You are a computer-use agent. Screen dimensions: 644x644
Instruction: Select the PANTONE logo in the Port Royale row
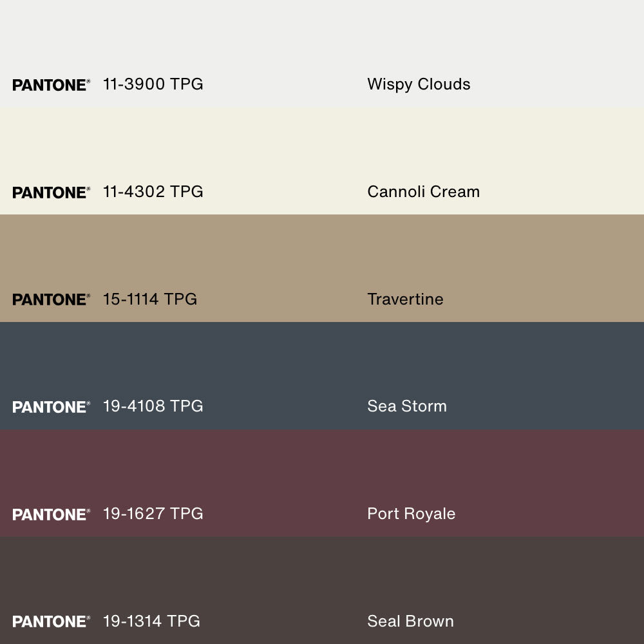51,515
